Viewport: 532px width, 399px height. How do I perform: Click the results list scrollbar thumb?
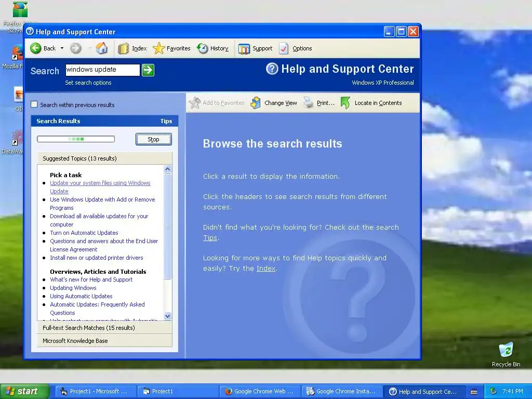point(168,226)
